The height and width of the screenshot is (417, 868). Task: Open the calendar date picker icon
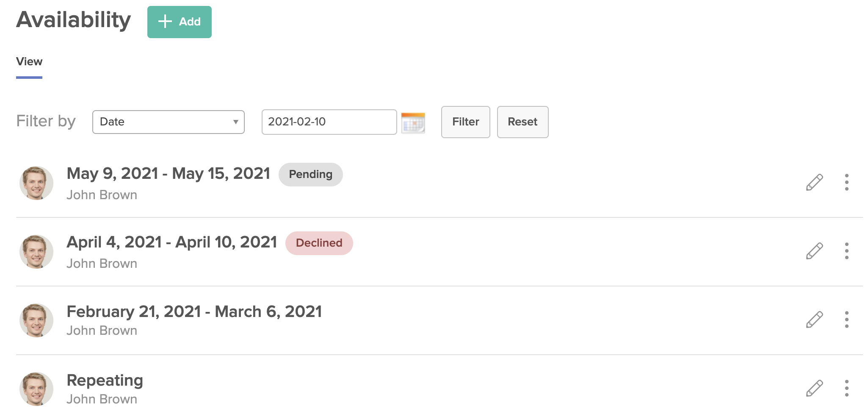click(413, 123)
